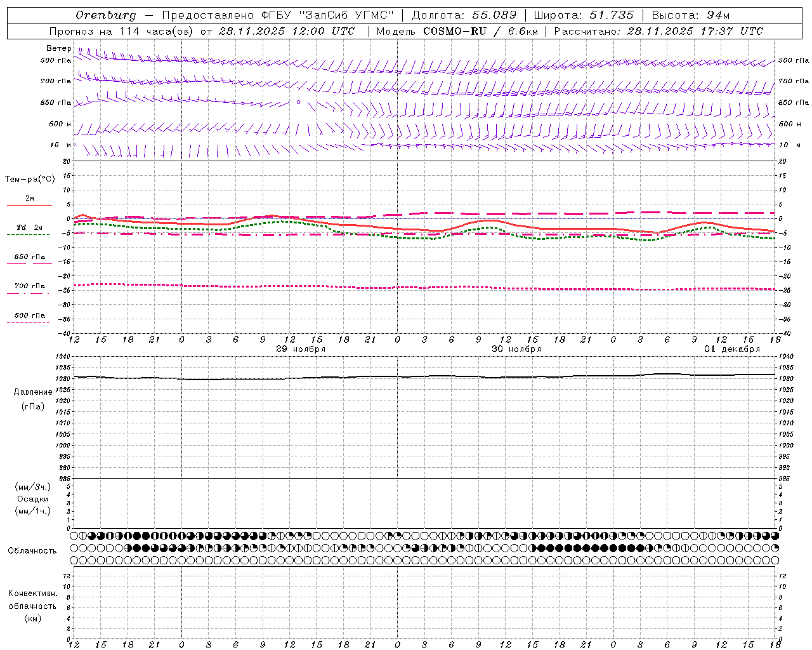Click 'Рассчитано: 28.11.2025 17:37 UTC' text
812x650 pixels.
pyautogui.click(x=658, y=31)
